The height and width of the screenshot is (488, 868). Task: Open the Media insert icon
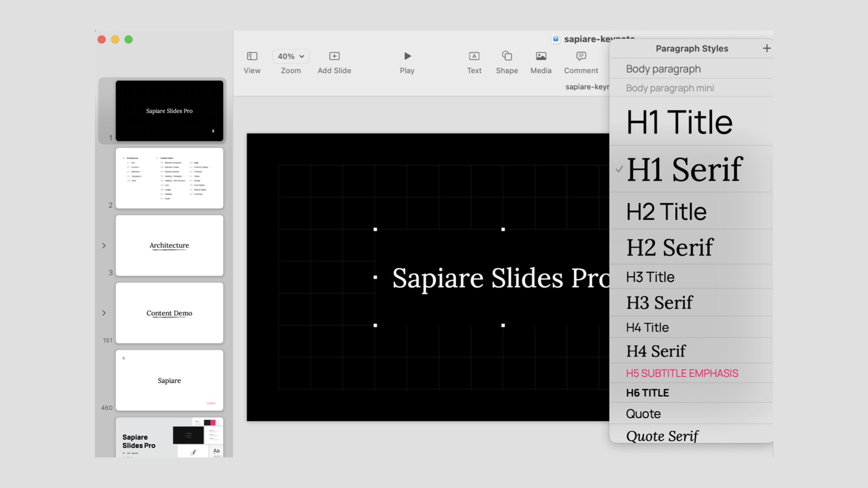click(x=541, y=56)
